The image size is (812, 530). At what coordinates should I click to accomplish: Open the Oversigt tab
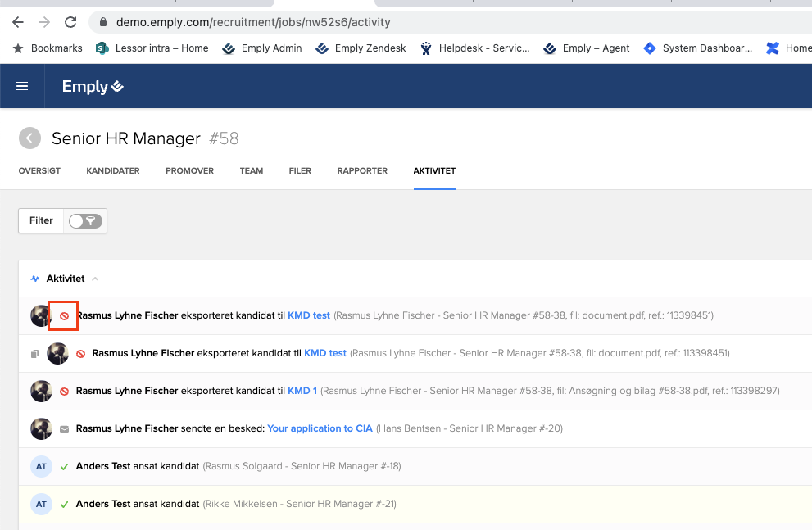(39, 171)
